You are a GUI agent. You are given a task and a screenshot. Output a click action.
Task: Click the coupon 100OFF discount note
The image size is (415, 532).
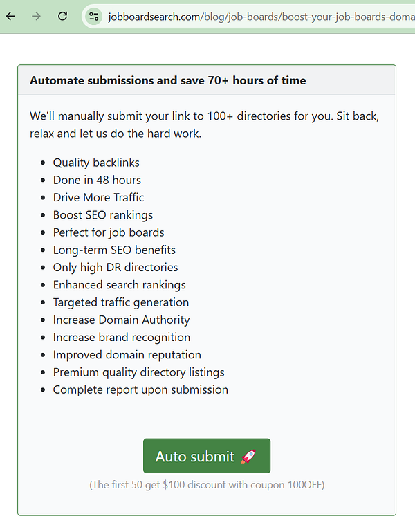pyautogui.click(x=207, y=484)
